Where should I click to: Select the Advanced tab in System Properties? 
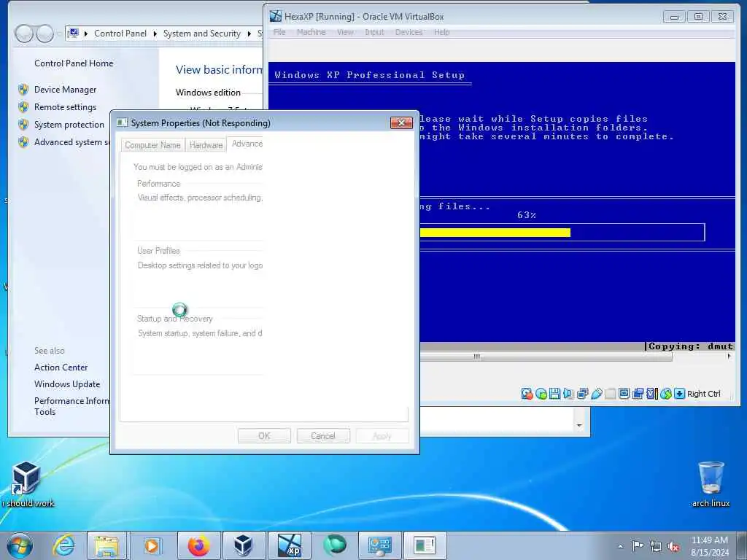point(246,144)
